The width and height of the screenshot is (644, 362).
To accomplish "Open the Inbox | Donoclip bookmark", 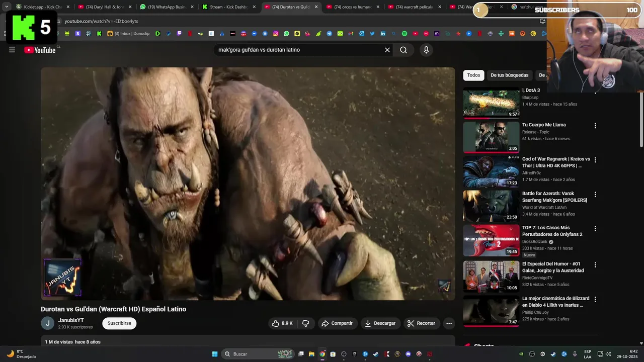I will coord(128,34).
